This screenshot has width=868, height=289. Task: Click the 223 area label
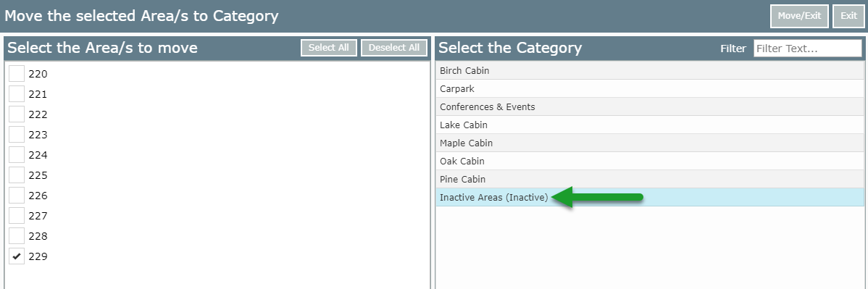38,135
